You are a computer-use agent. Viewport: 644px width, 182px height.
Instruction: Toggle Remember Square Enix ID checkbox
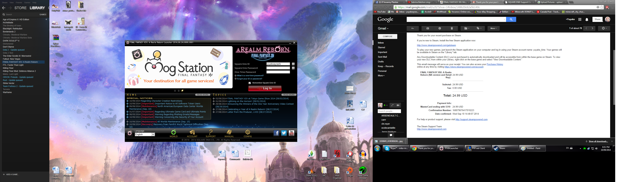click(250, 83)
